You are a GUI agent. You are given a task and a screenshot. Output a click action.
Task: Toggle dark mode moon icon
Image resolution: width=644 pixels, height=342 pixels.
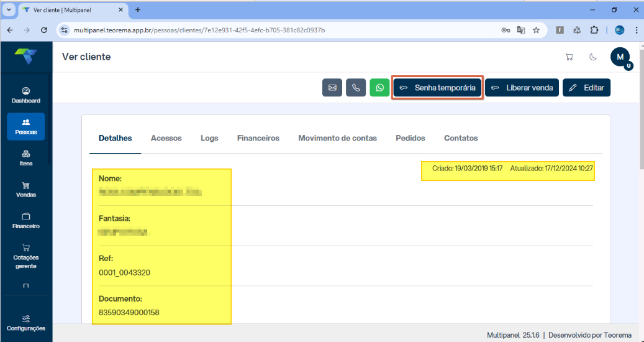(x=593, y=57)
